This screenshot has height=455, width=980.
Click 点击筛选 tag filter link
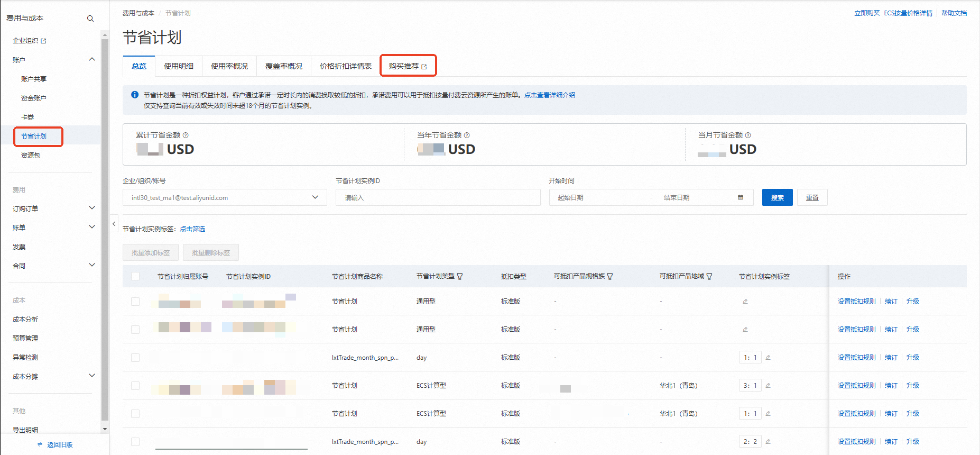pyautogui.click(x=192, y=229)
